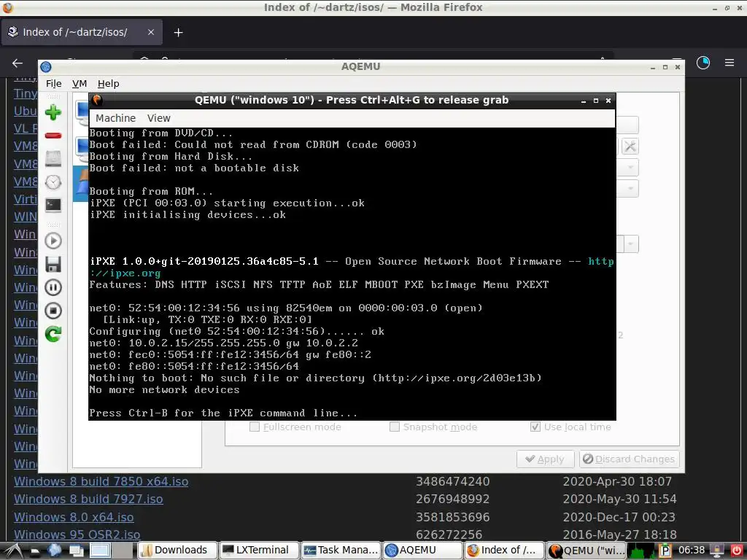Click the Apply button in AQEMU
The height and width of the screenshot is (560, 747).
click(545, 459)
